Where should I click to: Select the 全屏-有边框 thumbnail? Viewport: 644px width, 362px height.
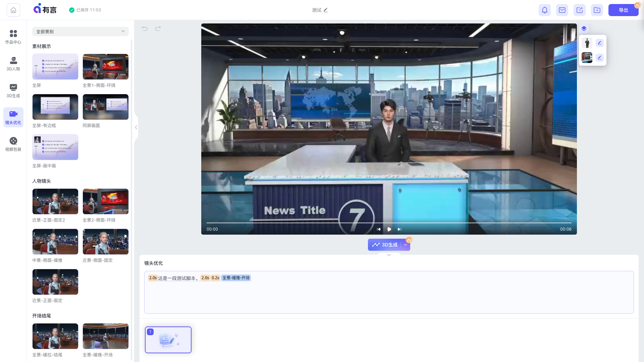coord(55,107)
